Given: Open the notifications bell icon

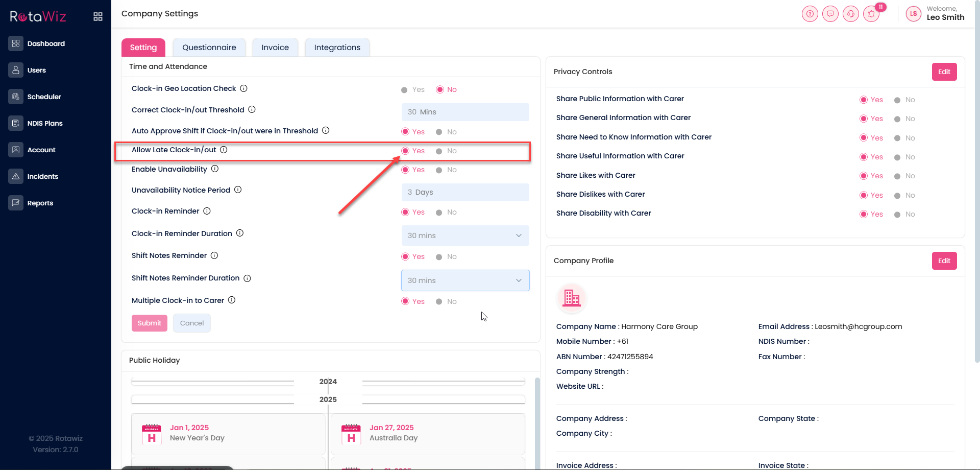Looking at the screenshot, I should tap(871, 14).
